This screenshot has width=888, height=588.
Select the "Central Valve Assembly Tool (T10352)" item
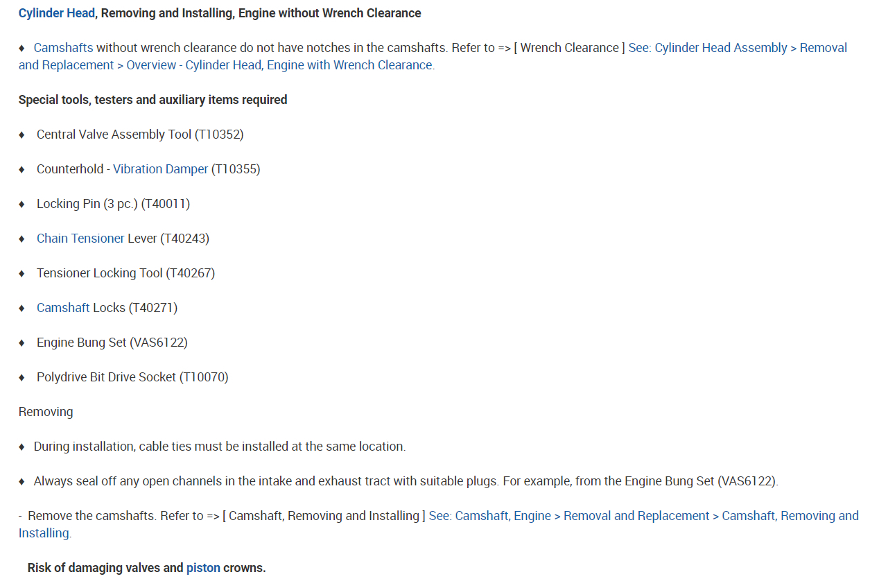point(140,135)
